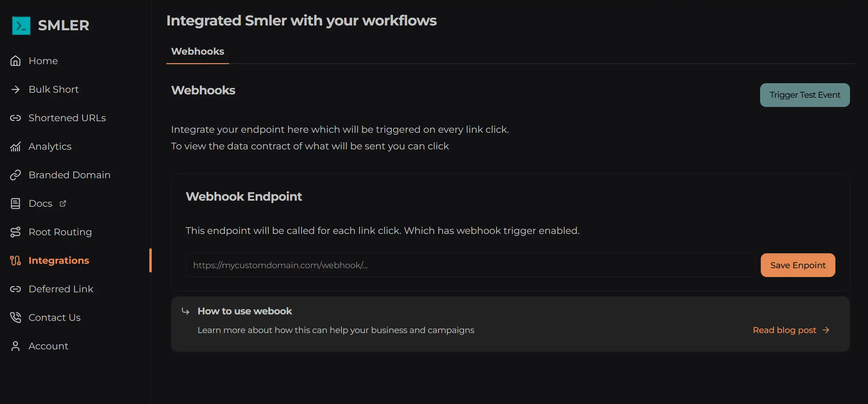Screen dimensions: 868x404
Task: Click the How to use webook arrow icon
Action: 185,311
